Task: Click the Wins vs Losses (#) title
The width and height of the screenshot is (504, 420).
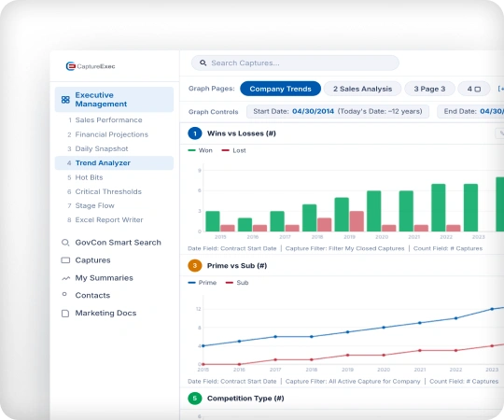Action: (242, 133)
